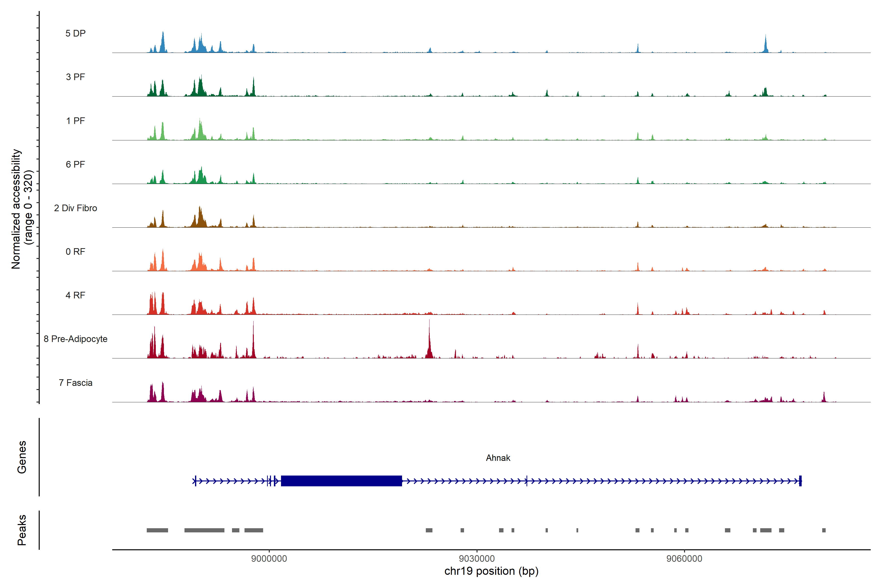Click the leftmost gray peak bar
This screenshot has width=882, height=588.
click(157, 530)
